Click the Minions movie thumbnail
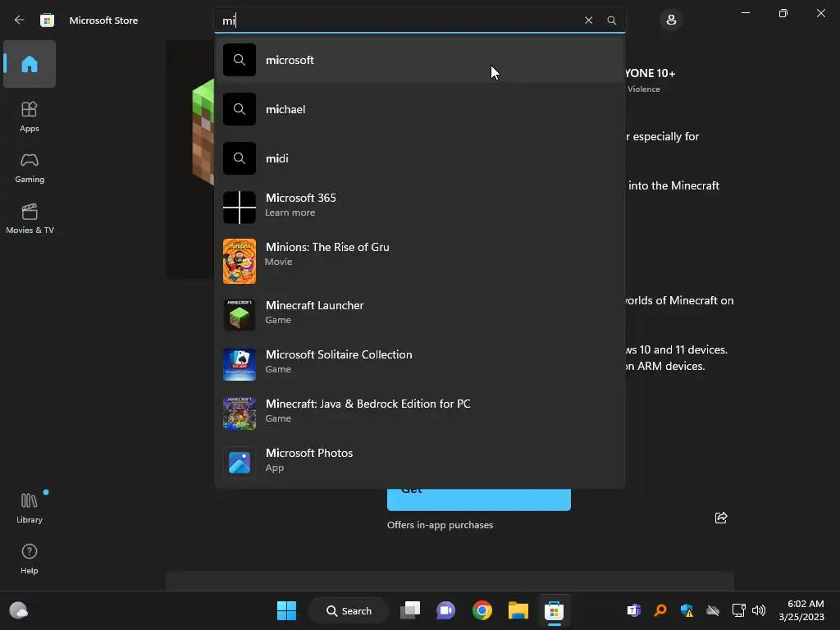This screenshot has height=630, width=840. [x=239, y=261]
